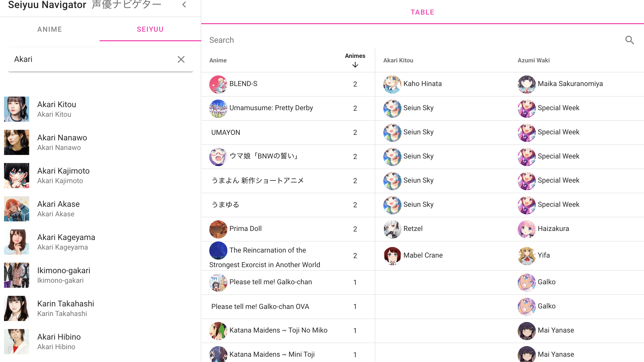Choose Akari Kajimoto's thumbnail
The width and height of the screenshot is (644, 362).
[x=17, y=176]
